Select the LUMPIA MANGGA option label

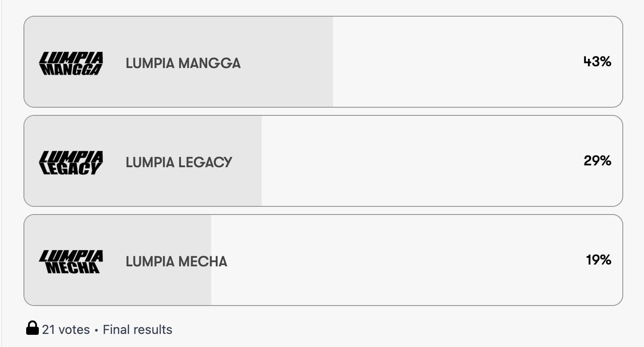click(x=183, y=63)
